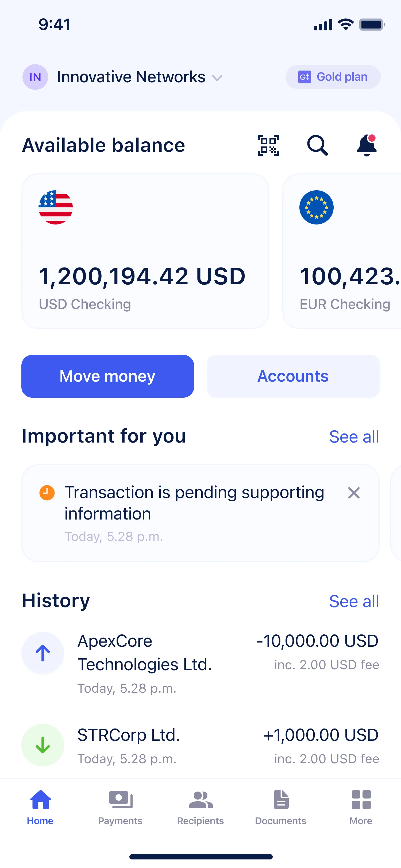Tap the incoming STRCorp arrow icon

(43, 745)
